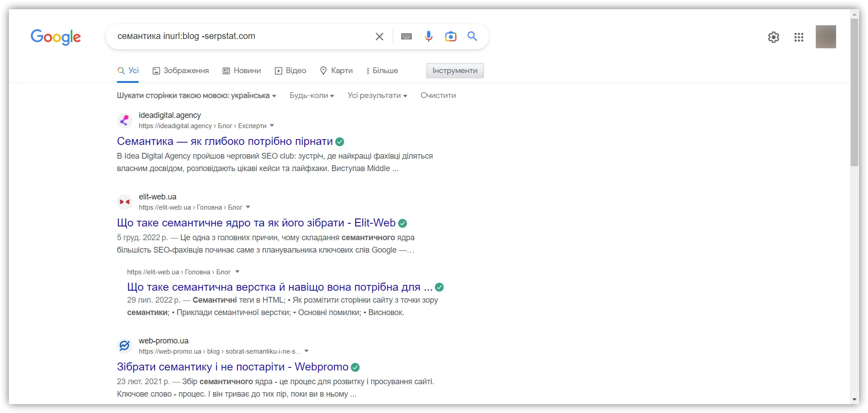Open Що таке семантичне ядро result
The width and height of the screenshot is (868, 413).
pos(256,223)
